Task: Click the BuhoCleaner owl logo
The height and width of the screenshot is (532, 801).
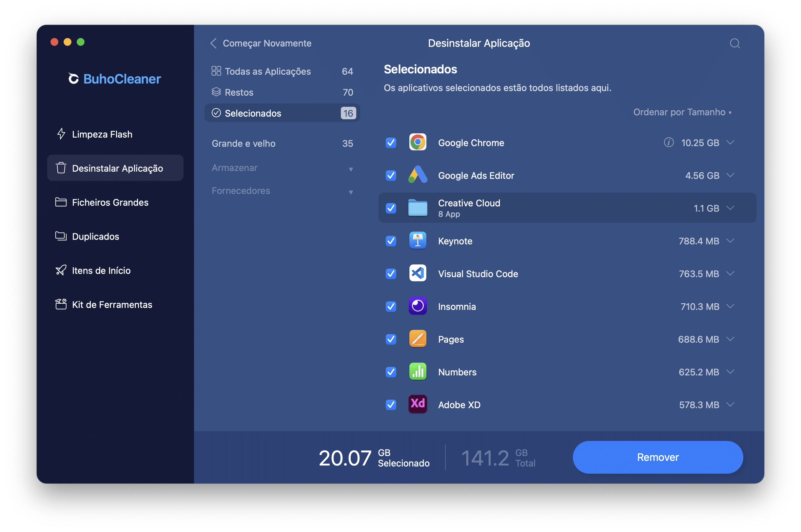Action: [73, 78]
